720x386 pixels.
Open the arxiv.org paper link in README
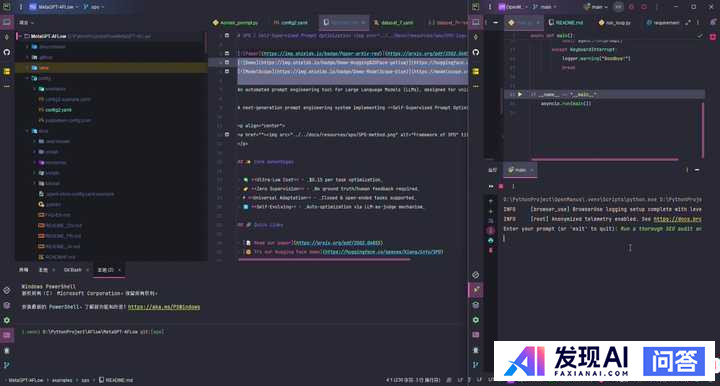click(x=338, y=243)
